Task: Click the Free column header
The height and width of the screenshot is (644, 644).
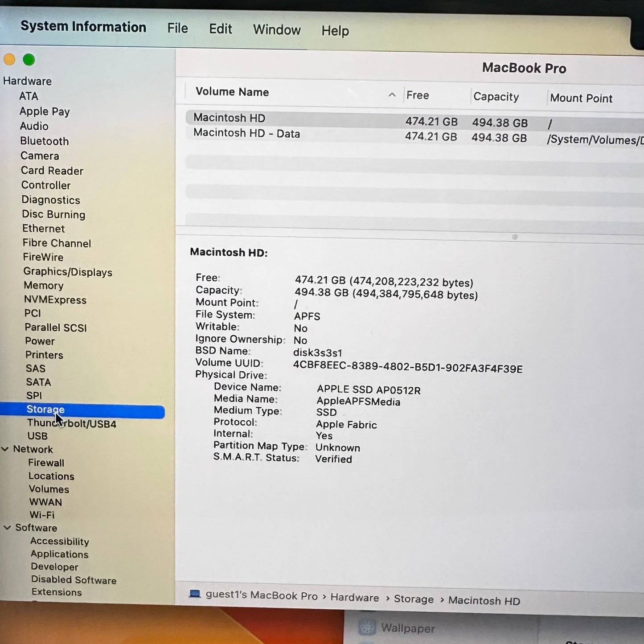Action: pos(418,95)
